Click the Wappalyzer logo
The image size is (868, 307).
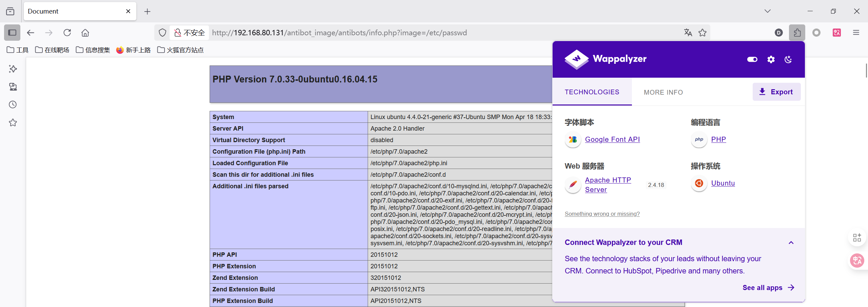click(x=605, y=59)
